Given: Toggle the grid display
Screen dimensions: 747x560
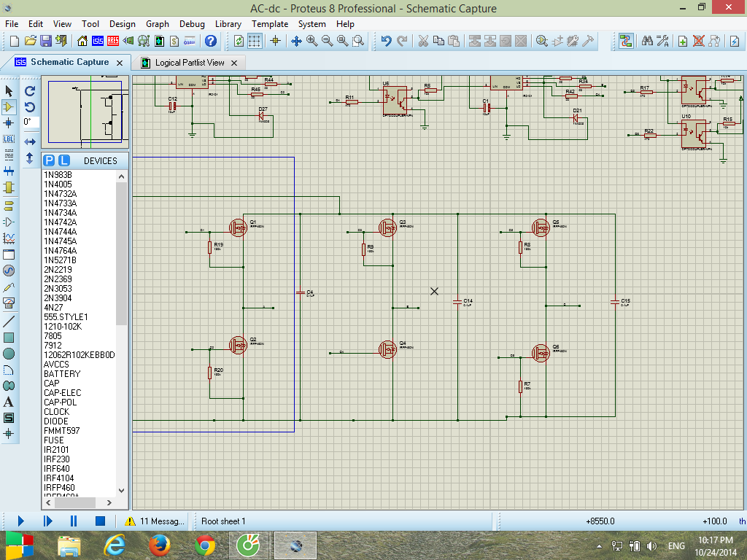Looking at the screenshot, I should tap(254, 41).
